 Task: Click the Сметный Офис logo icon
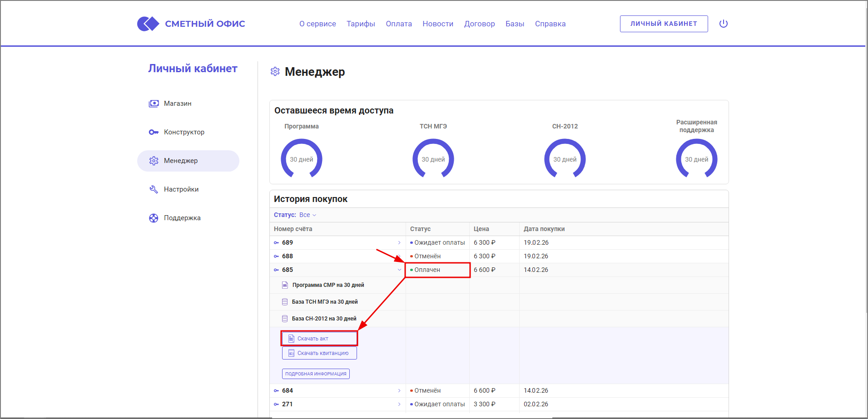click(148, 24)
